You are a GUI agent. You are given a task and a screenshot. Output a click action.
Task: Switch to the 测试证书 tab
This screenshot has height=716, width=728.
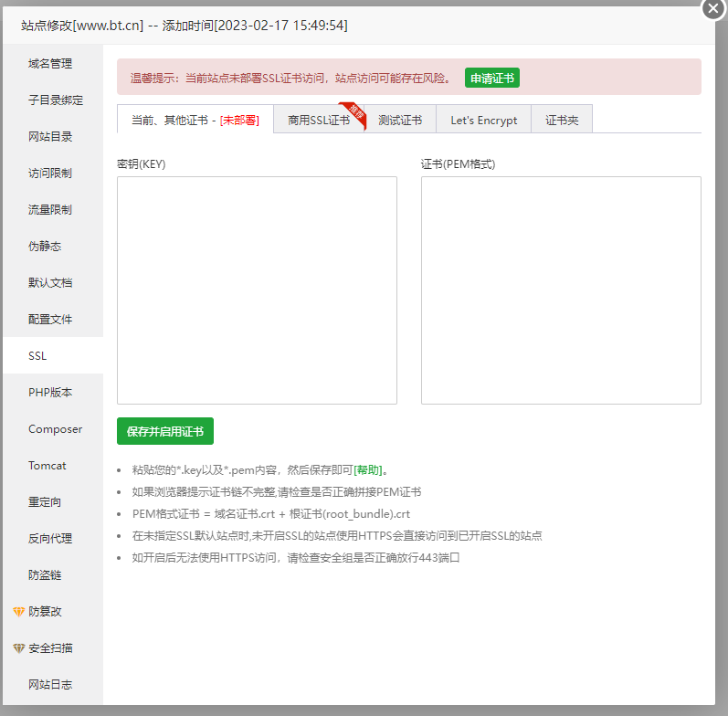[x=400, y=120]
